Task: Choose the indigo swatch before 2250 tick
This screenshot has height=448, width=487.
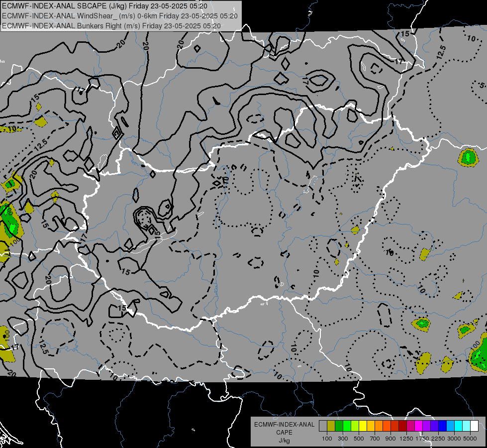Action: pyautogui.click(x=434, y=426)
